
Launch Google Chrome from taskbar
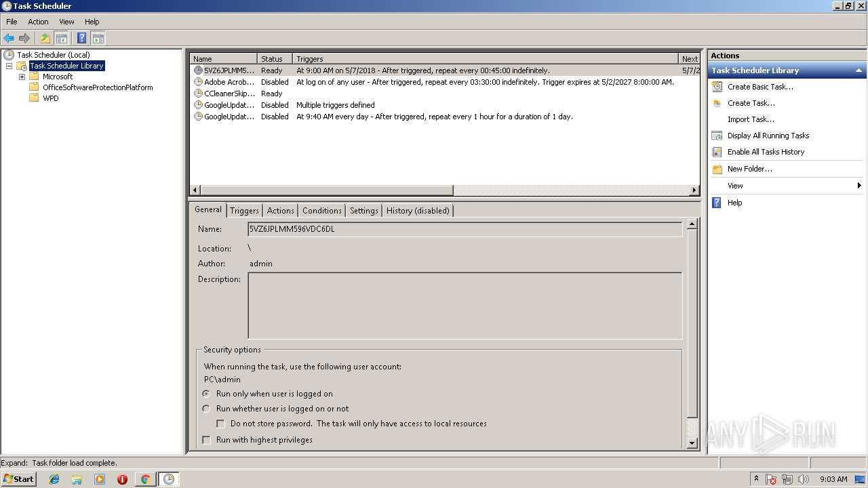point(145,479)
